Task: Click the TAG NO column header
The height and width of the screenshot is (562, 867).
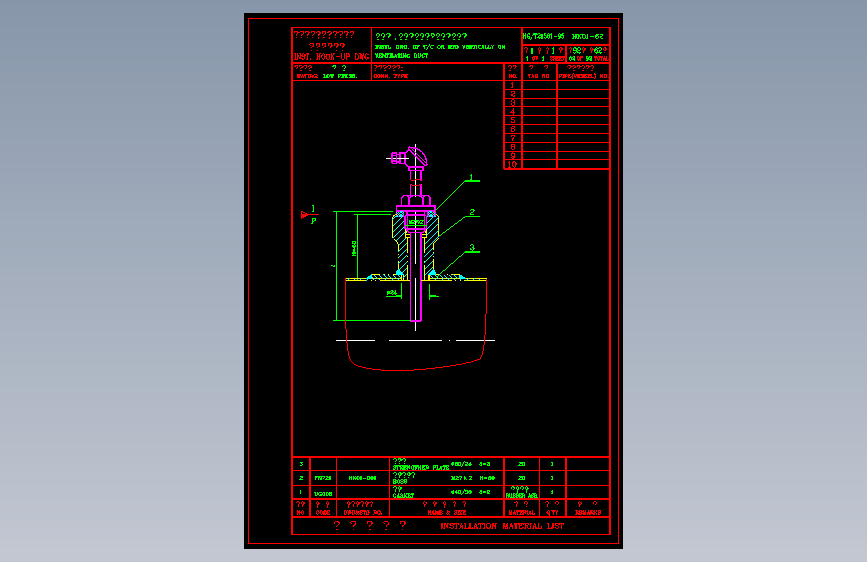Action: point(539,76)
